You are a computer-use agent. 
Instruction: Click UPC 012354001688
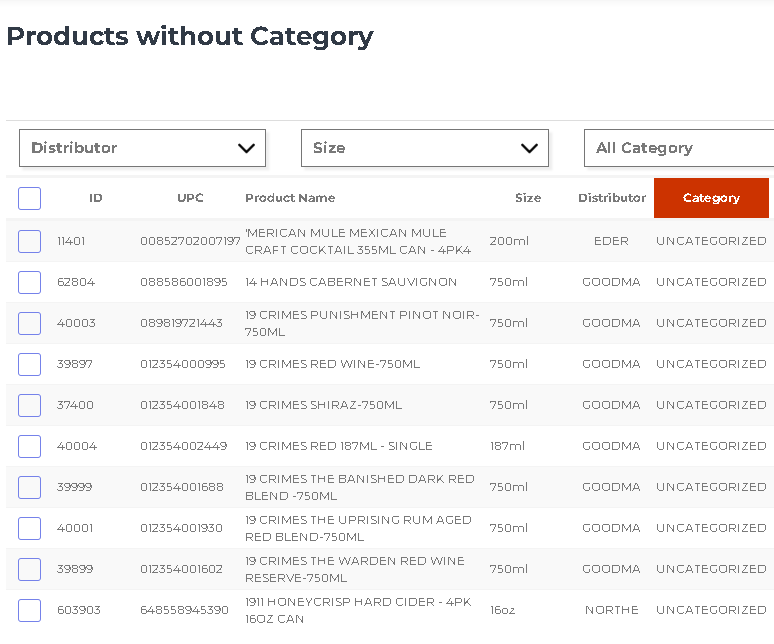point(182,487)
